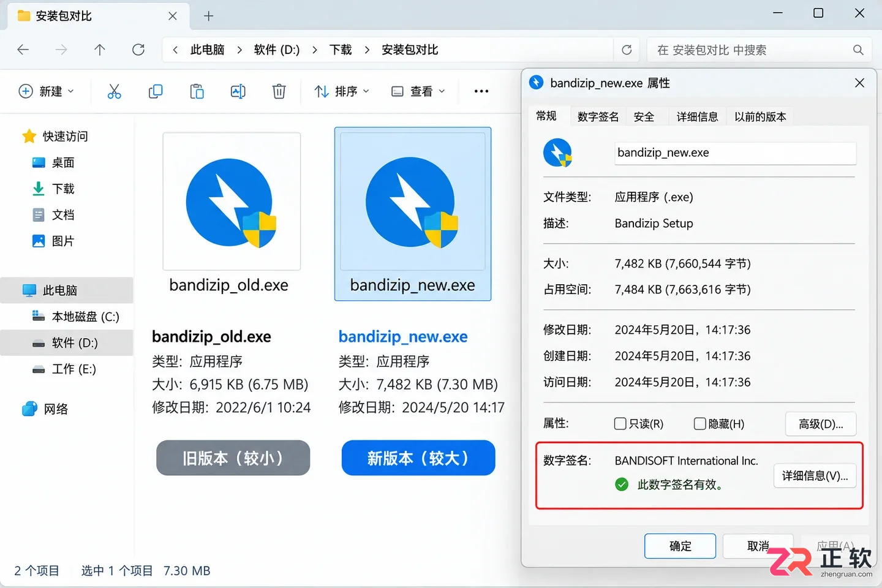Tick the 隐藏(H) checkbox

click(x=699, y=424)
